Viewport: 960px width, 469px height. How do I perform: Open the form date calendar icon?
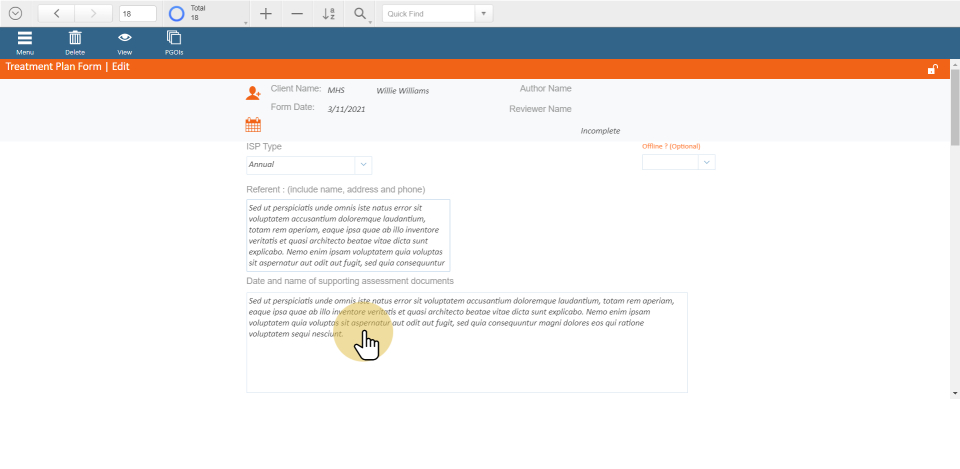[253, 125]
